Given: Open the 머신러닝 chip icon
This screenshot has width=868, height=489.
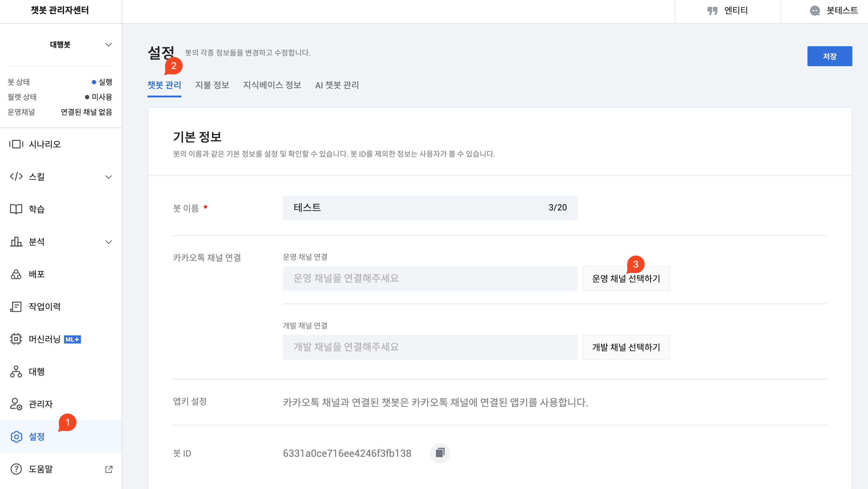Looking at the screenshot, I should point(16,339).
